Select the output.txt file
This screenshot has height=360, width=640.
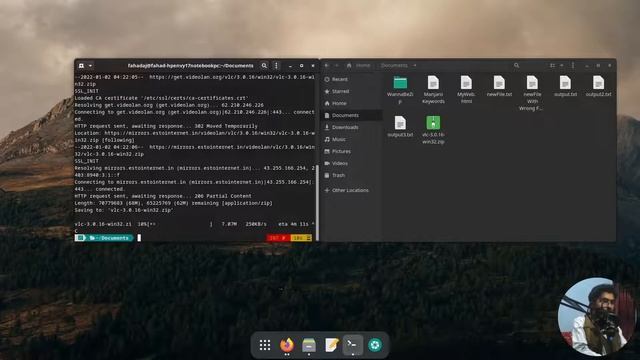[x=565, y=87]
